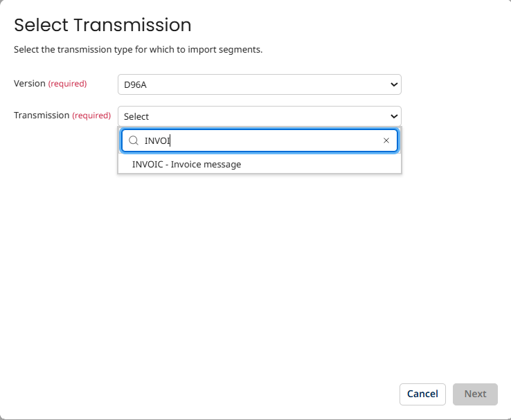Viewport: 511px width, 420px height.
Task: Click the Transmission field label
Action: pos(42,116)
